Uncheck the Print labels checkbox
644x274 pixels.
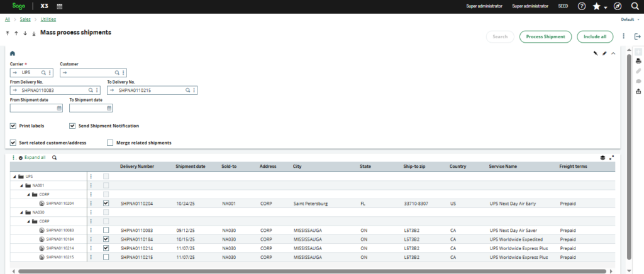click(x=13, y=126)
